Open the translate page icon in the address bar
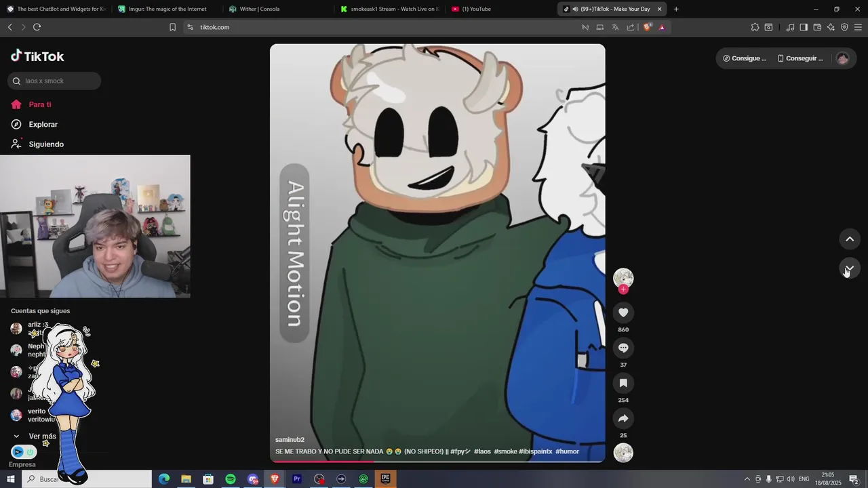The image size is (868, 488). click(615, 27)
